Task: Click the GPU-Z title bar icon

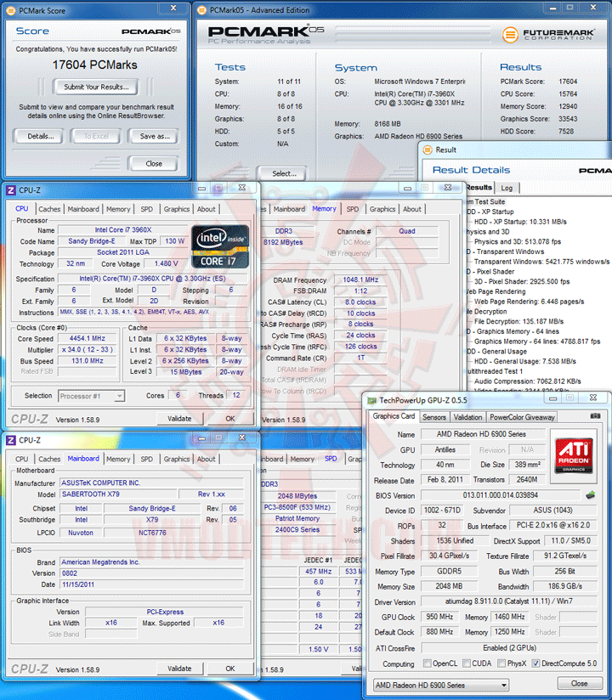Action: [371, 400]
